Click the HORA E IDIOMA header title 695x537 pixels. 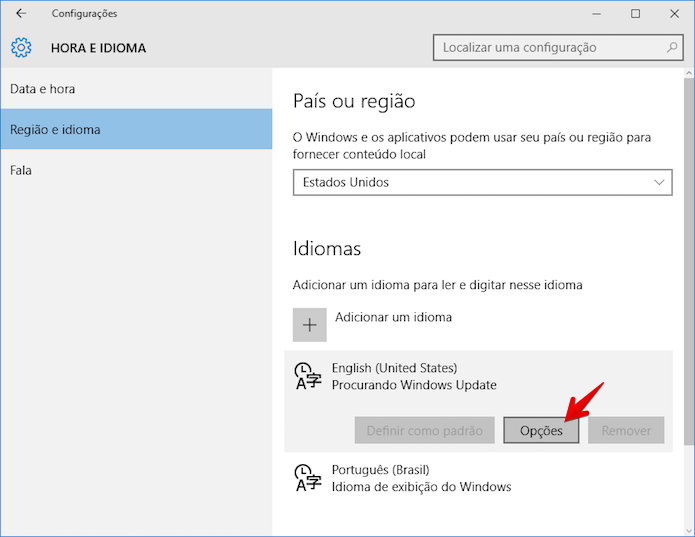(x=98, y=48)
